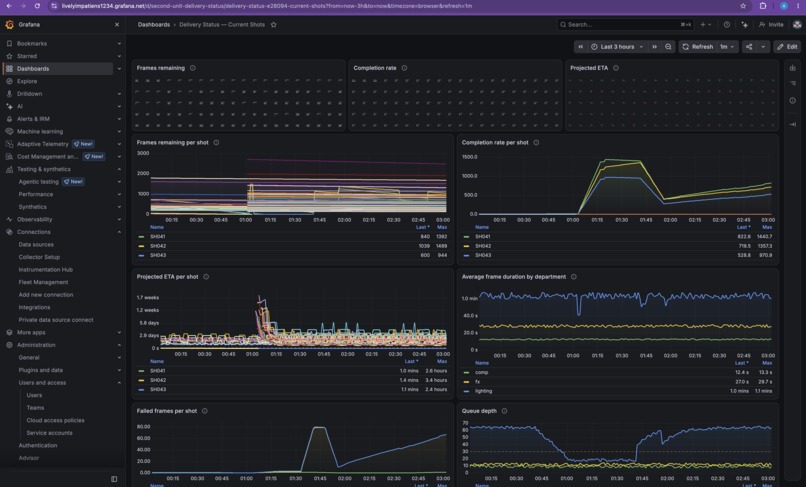Open Fleet Management
Viewport: 806px width, 487px height.
click(x=43, y=282)
